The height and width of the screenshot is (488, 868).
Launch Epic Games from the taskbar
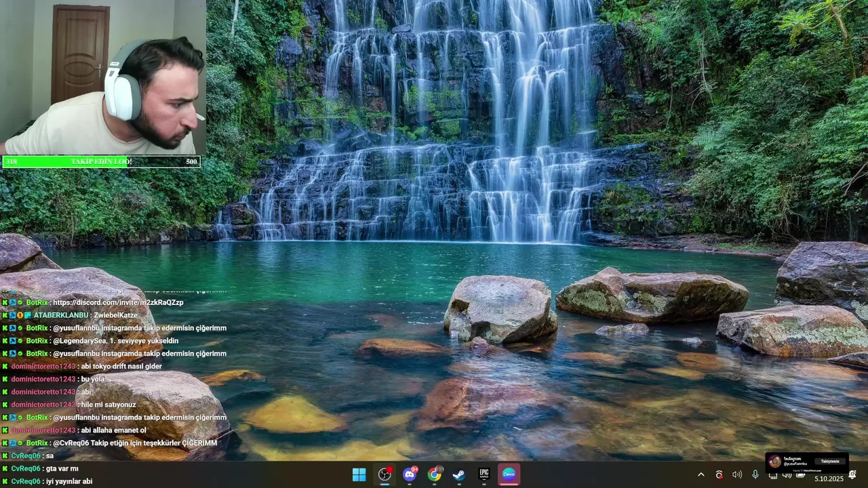484,474
